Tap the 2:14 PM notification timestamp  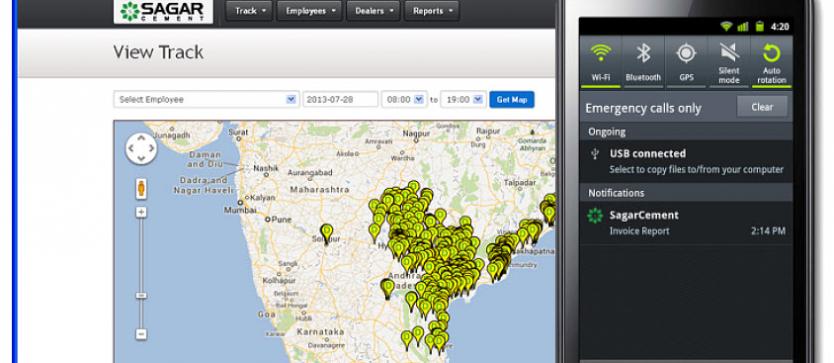[x=768, y=231]
